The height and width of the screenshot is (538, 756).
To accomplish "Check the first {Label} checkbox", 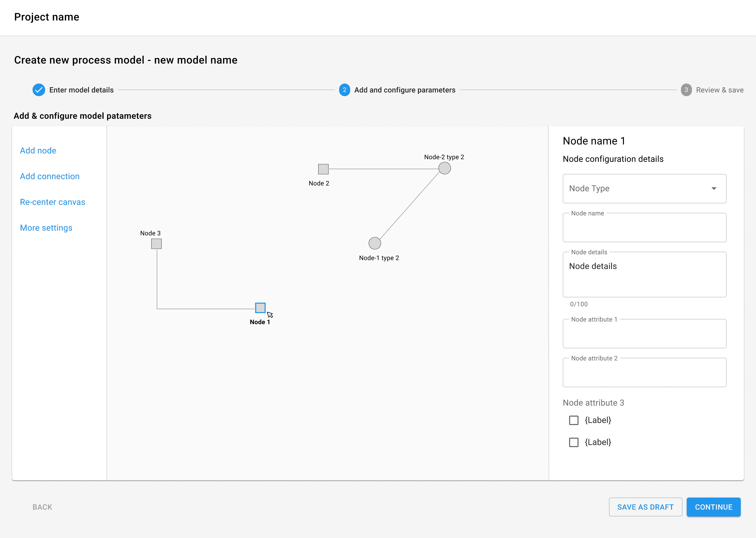I will click(x=574, y=420).
